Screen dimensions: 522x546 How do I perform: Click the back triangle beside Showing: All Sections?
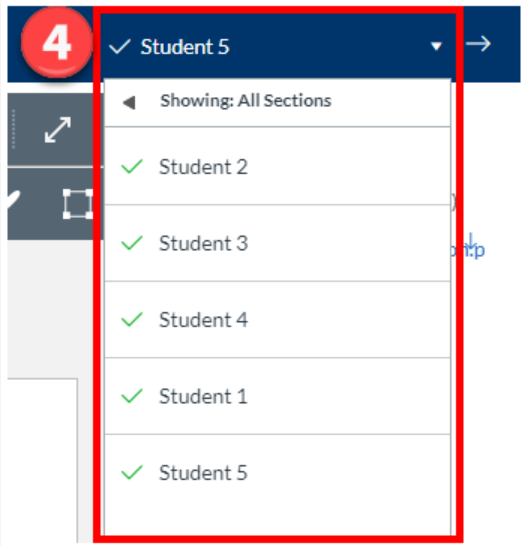129,102
